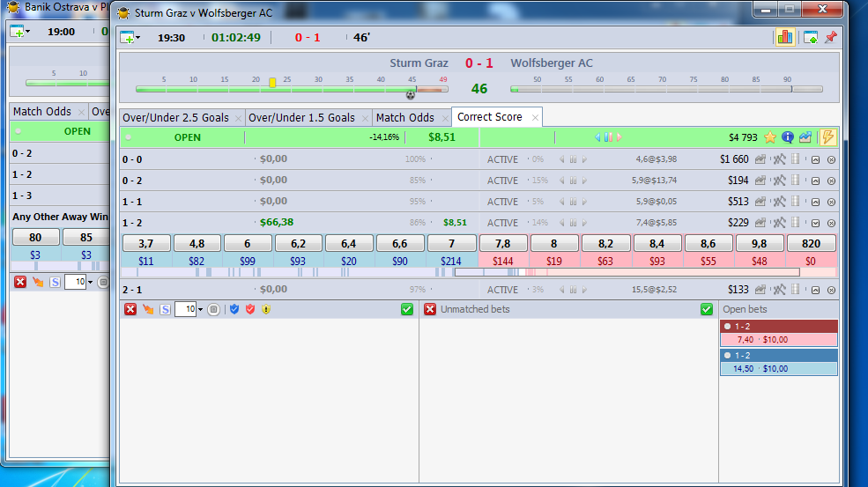The image size is (868, 487).
Task: Click the round close icon in 0 - 0 row
Action: click(x=831, y=160)
